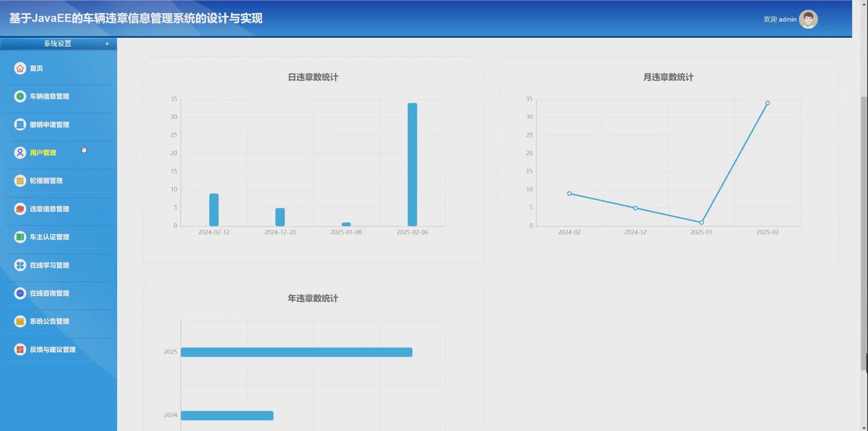This screenshot has height=431, width=868.
Task: Select the 2025-02 data point on 月违章数统计
Action: click(767, 103)
